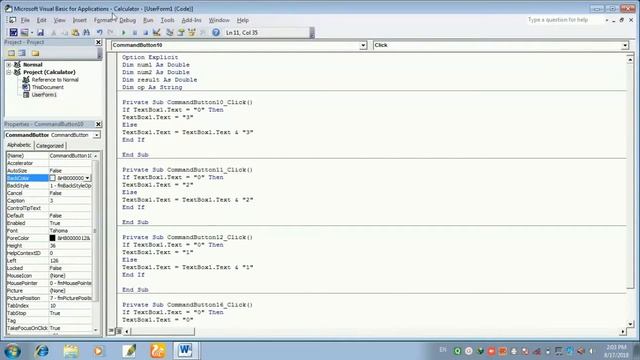640x360 pixels.
Task: Switch to the Alphabetic properties tab
Action: click(x=19, y=145)
